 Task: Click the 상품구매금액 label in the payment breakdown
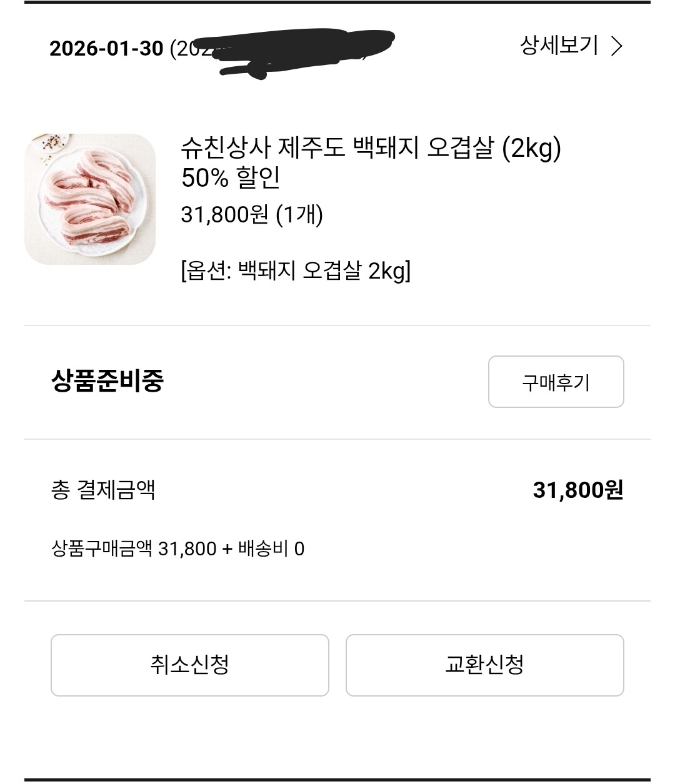pyautogui.click(x=101, y=549)
